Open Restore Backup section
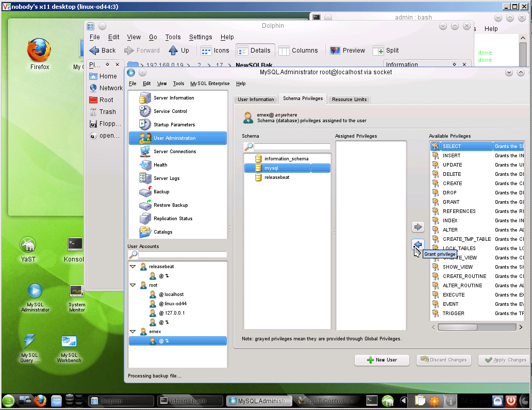Viewport: 532px width, 410px height. (177, 205)
